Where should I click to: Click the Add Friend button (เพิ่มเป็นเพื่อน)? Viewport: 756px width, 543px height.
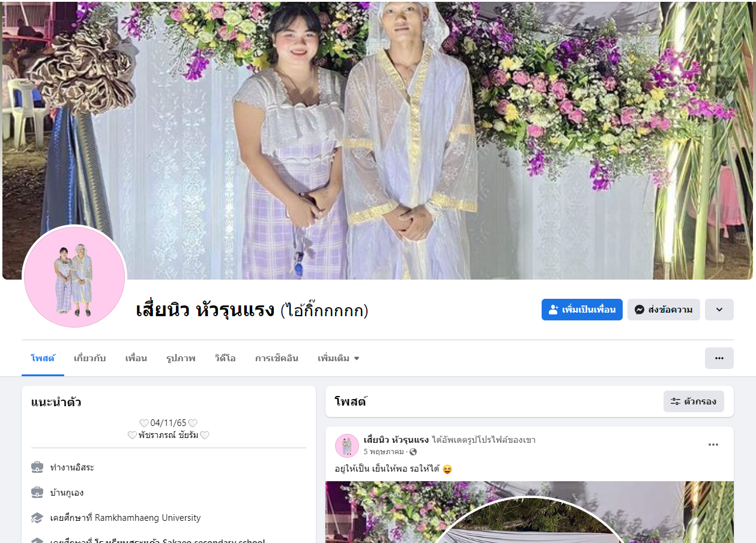pos(582,310)
